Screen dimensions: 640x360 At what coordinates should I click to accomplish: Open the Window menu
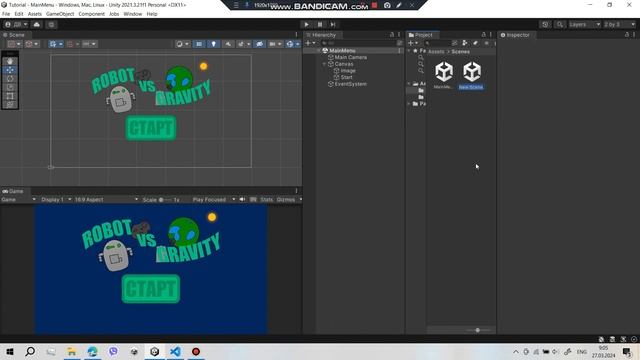tap(133, 14)
